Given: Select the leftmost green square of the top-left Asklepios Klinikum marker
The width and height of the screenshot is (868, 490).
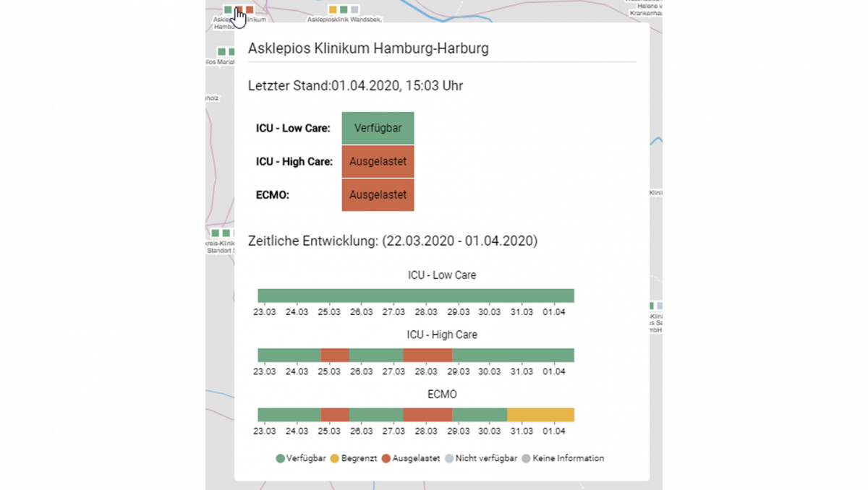Looking at the screenshot, I should click(x=228, y=9).
